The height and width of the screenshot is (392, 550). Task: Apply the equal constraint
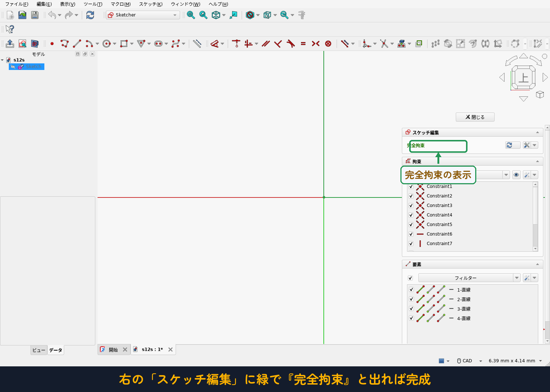tap(303, 44)
